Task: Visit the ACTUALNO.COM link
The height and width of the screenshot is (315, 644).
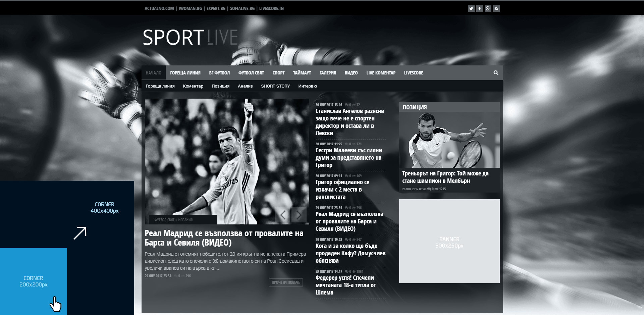Action: pos(159,8)
